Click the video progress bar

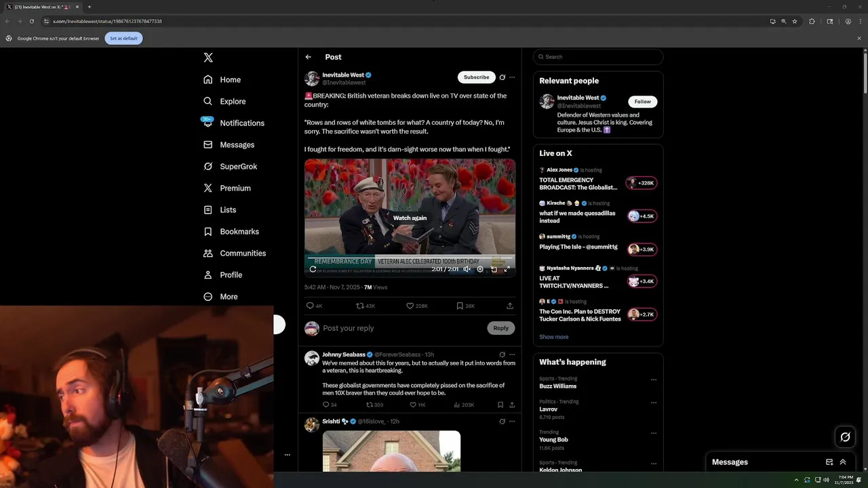click(x=410, y=258)
